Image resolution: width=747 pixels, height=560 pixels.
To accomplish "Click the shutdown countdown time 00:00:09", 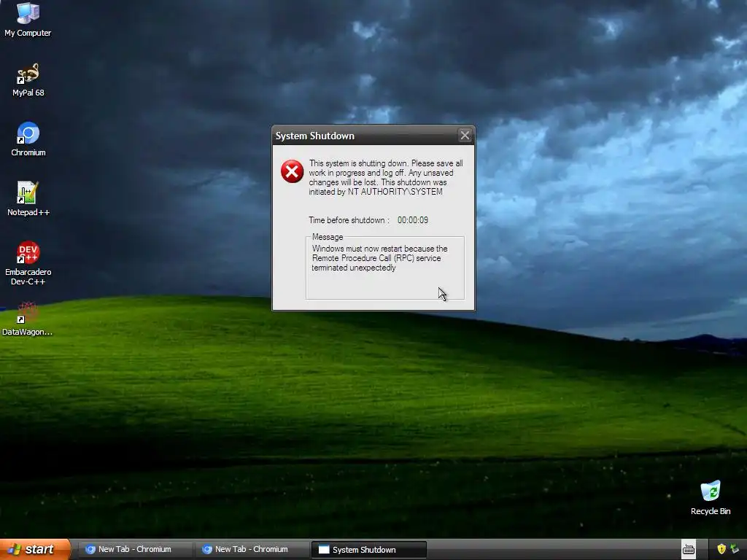I will (x=413, y=220).
